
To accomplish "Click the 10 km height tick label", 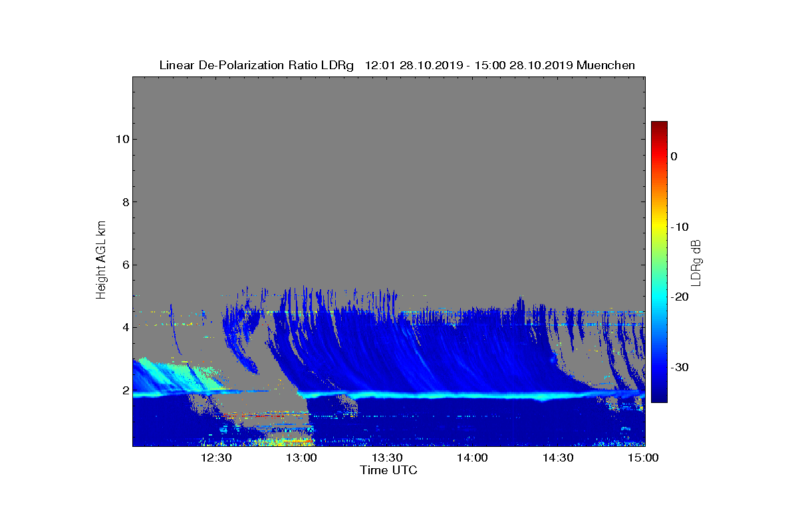I will coord(121,139).
